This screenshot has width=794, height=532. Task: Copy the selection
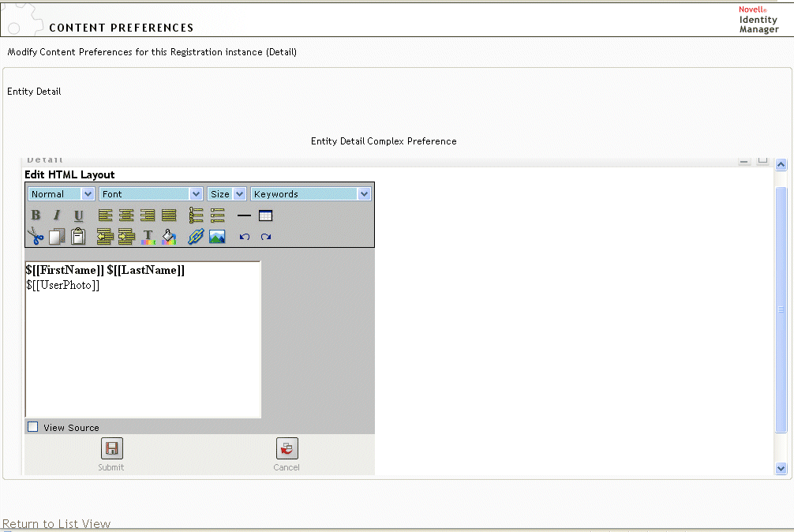pos(57,236)
